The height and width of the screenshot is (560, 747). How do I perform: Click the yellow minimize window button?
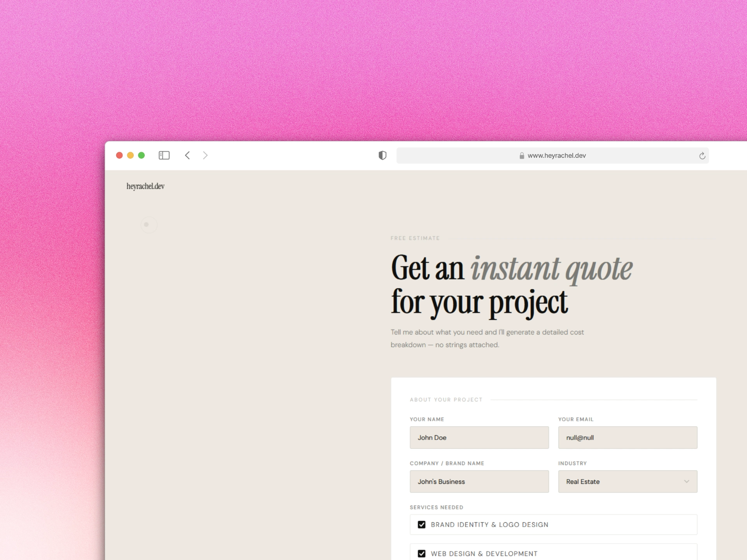(x=130, y=156)
